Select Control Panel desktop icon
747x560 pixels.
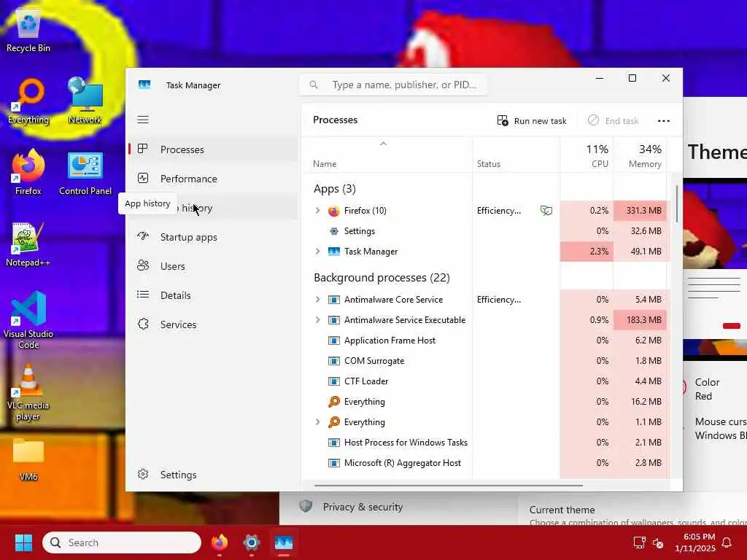pyautogui.click(x=85, y=174)
